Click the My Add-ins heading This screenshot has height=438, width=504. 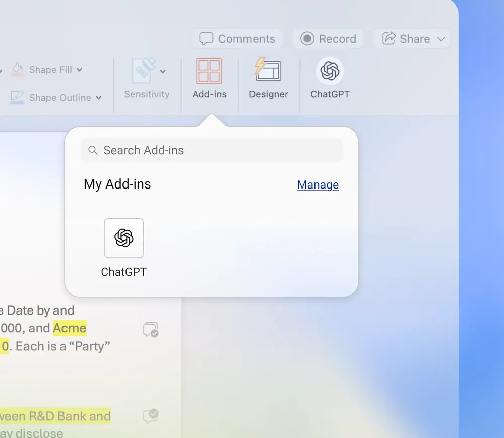(117, 184)
